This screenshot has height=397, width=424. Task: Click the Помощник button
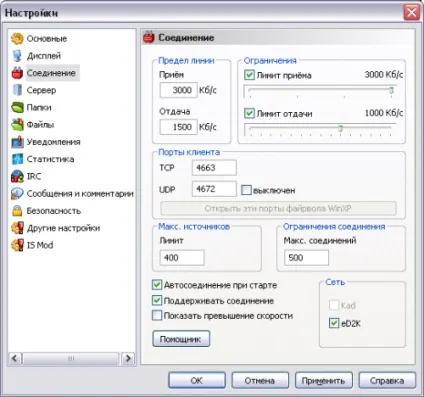coord(181,339)
